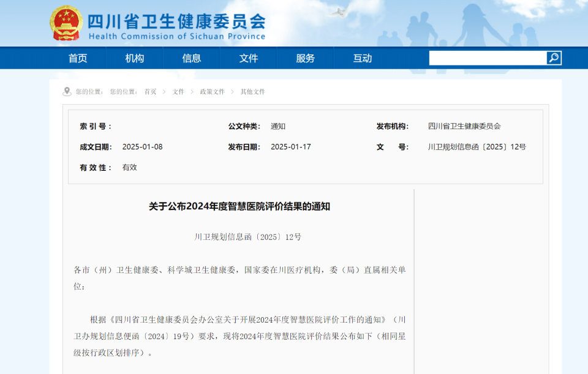Click the 有效性 label
The image size is (588, 374).
click(96, 168)
